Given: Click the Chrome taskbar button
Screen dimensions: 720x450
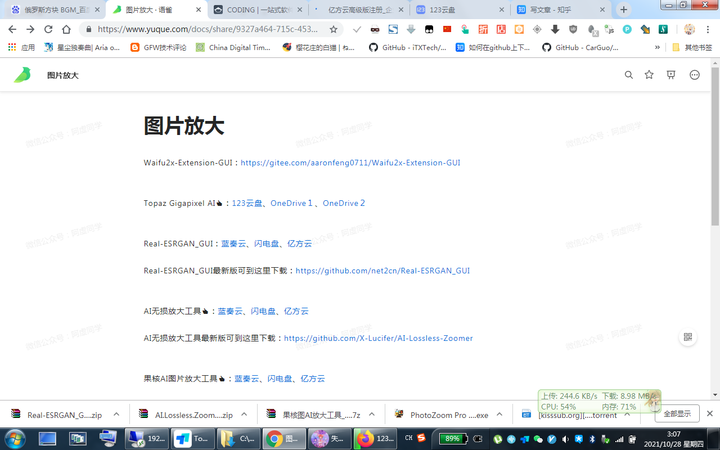Looking at the screenshot, I should tap(284, 439).
